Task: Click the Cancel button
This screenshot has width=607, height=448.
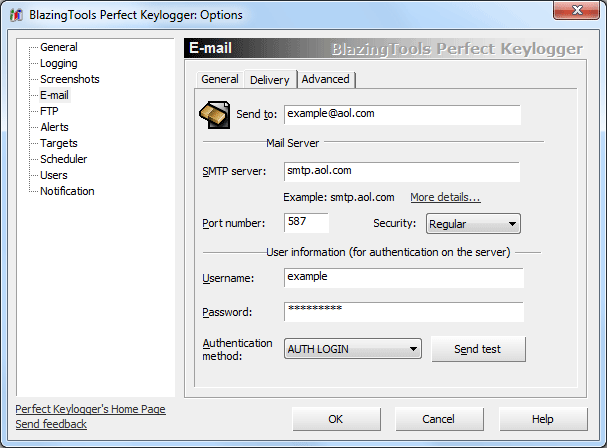Action: coord(439,419)
